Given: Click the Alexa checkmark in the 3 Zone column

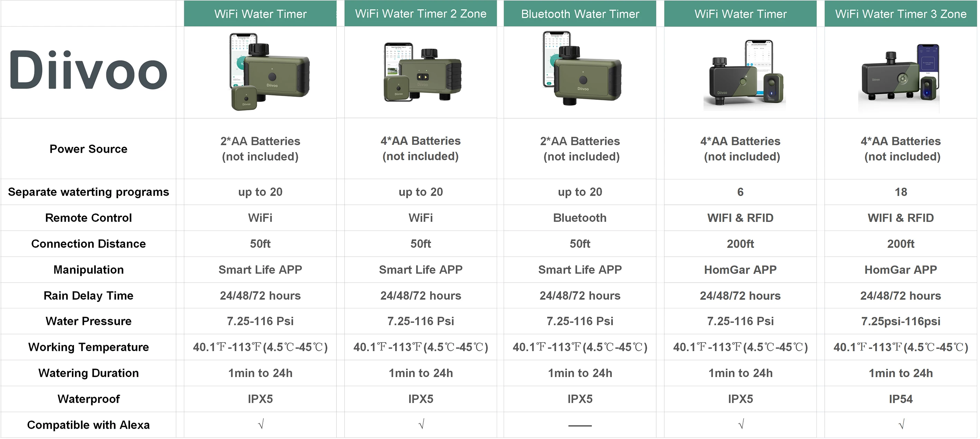Looking at the screenshot, I should 901,424.
